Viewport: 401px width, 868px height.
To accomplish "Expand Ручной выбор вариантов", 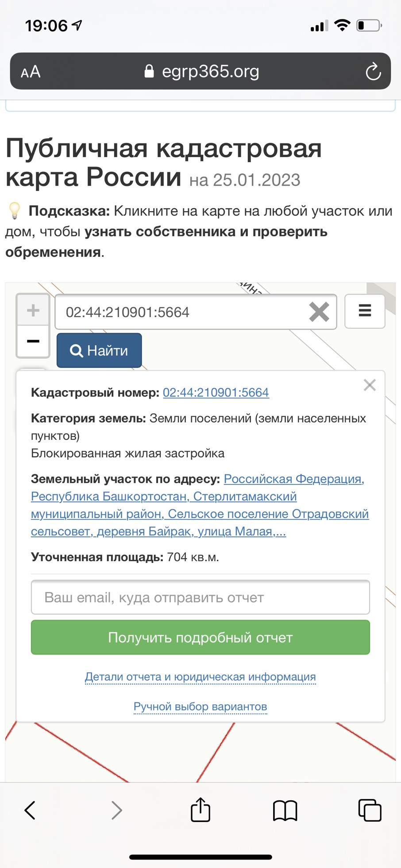I will pos(200,706).
